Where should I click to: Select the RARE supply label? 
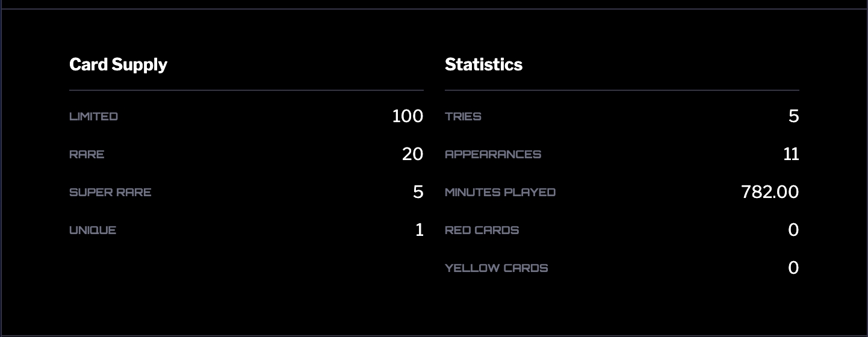(x=87, y=154)
